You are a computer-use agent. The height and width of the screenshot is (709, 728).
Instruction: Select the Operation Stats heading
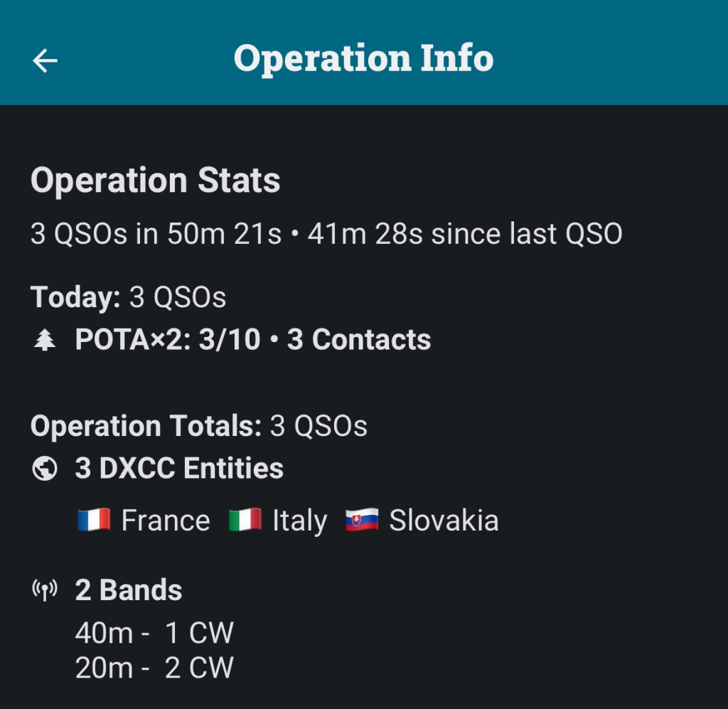pos(155,181)
